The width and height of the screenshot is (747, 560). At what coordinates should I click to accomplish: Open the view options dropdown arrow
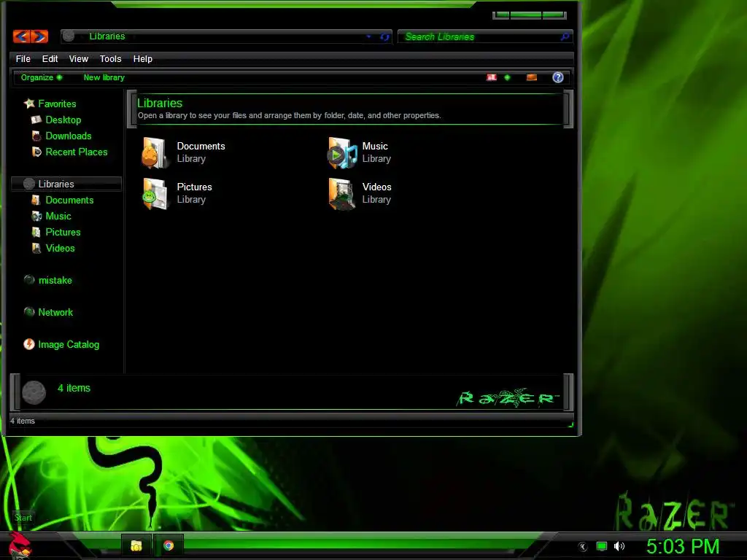pos(508,77)
